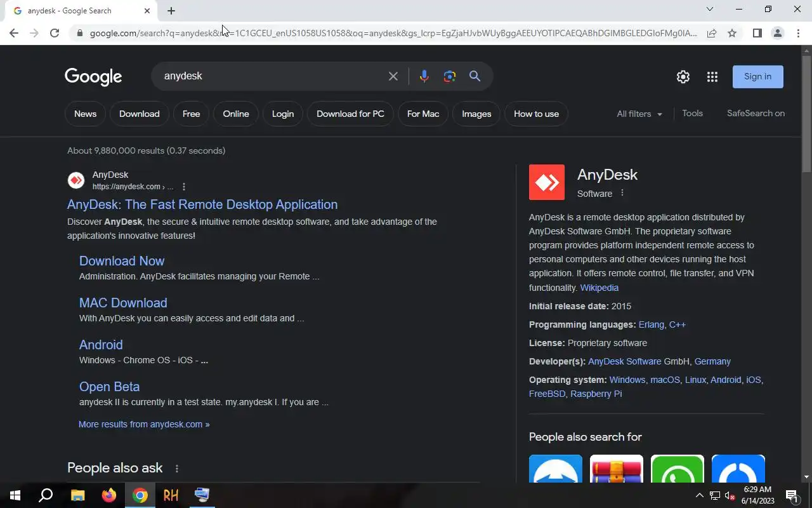Click the Google logo

[x=93, y=77]
